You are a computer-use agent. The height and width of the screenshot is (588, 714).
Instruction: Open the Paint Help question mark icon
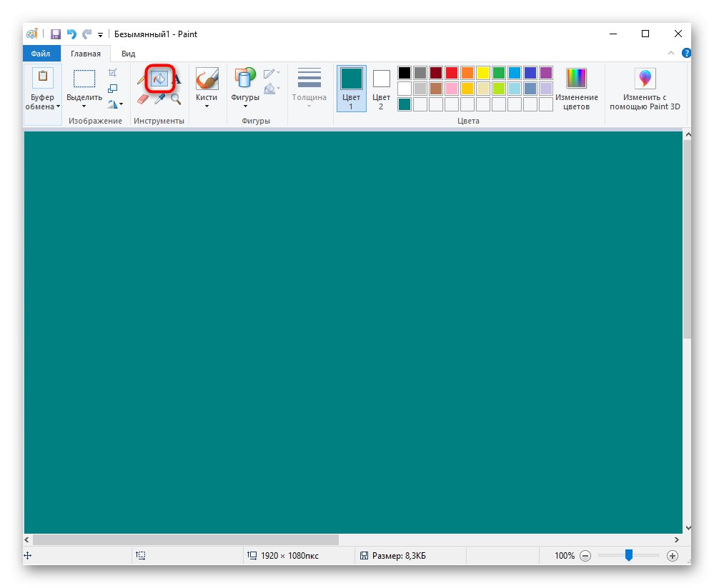coord(685,54)
